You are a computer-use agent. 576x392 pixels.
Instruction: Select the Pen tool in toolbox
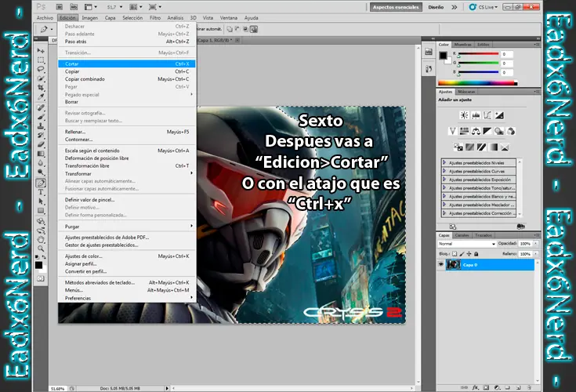coord(41,183)
